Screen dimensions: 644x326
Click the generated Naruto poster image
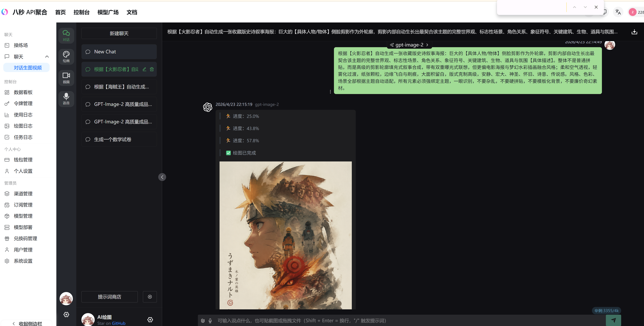[285, 235]
